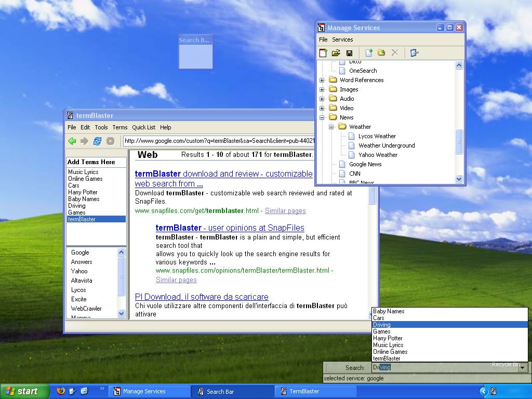Click the Firefox quick launch icon

61,391
